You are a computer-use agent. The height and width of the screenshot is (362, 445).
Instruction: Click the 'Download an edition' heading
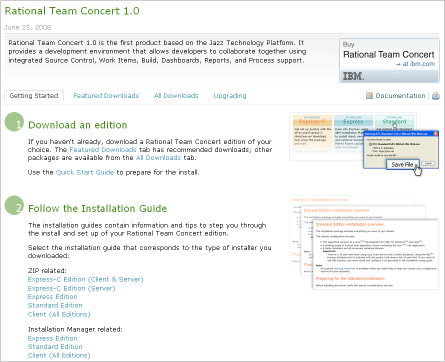coord(78,125)
